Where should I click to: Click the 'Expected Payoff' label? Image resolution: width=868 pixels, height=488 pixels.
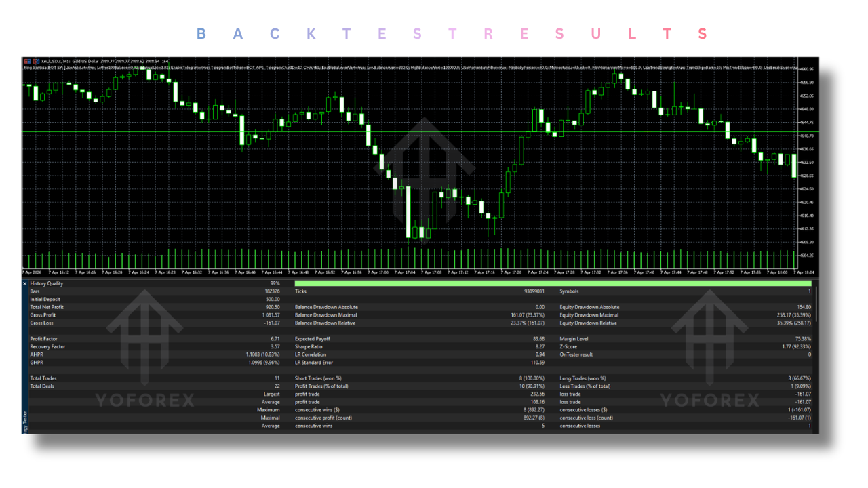point(313,339)
